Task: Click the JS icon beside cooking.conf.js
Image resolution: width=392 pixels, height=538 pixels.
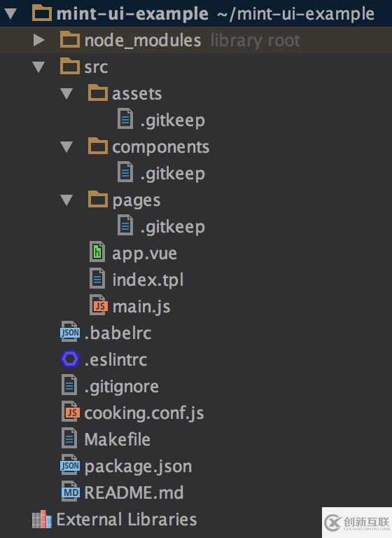Action: click(70, 412)
